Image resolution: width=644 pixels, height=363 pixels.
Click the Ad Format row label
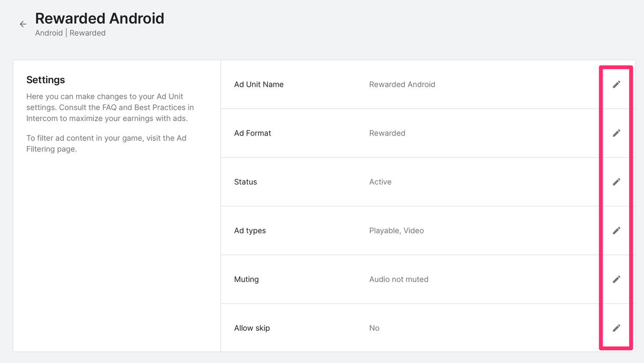pyautogui.click(x=252, y=133)
